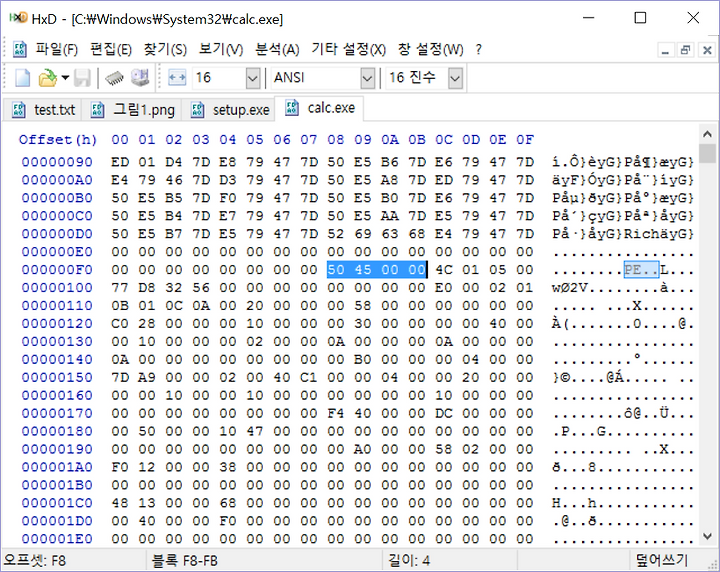Click status bar 오프셋: F8
Image resolution: width=720 pixels, height=572 pixels.
(x=35, y=561)
